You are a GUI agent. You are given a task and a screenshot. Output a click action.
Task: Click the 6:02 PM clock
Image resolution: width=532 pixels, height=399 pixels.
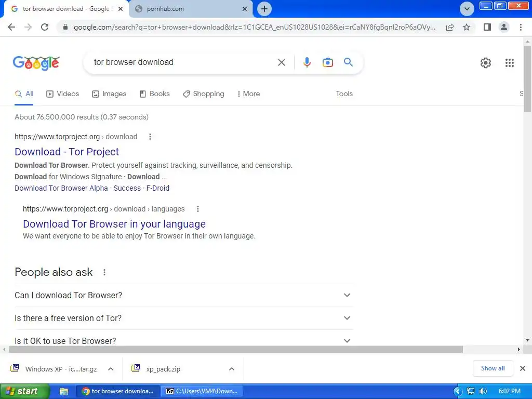[x=509, y=392]
